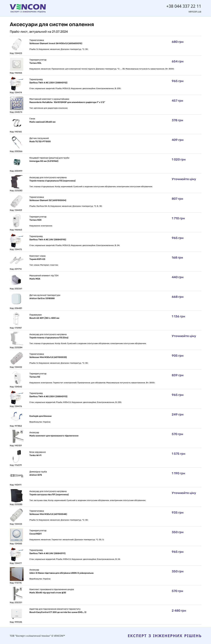Select Bosch EasyControl CT 200 adapter title
The height and width of the screenshot is (644, 211).
58,612
